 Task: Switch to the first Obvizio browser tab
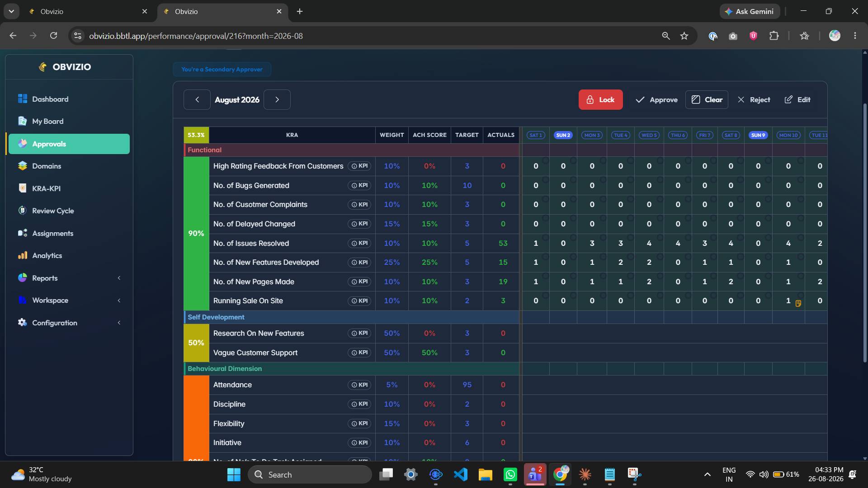tap(87, 11)
